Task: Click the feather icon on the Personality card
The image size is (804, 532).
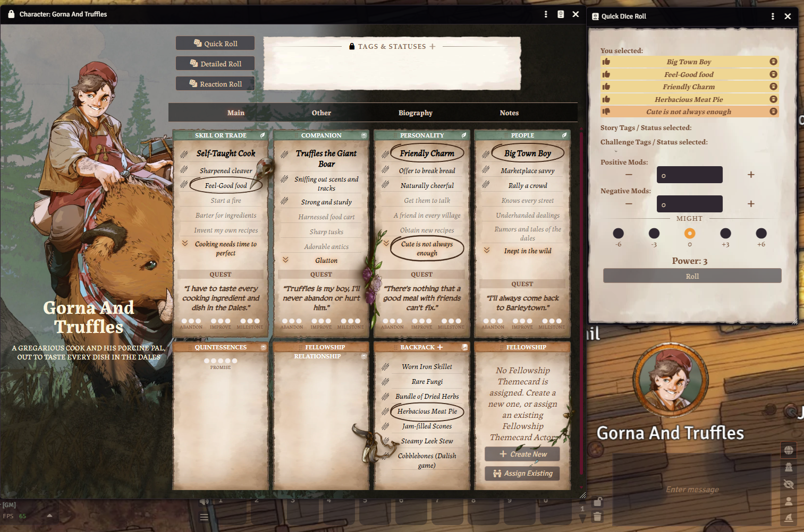Action: (x=464, y=135)
